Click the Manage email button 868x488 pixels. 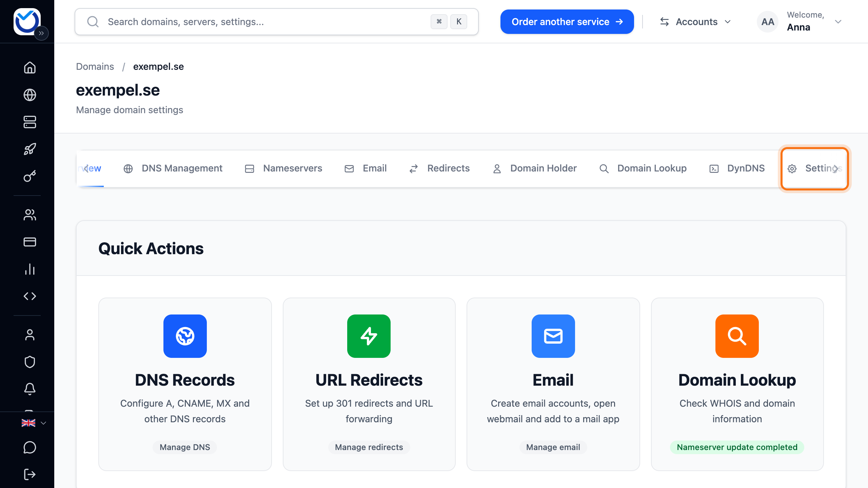tap(553, 447)
